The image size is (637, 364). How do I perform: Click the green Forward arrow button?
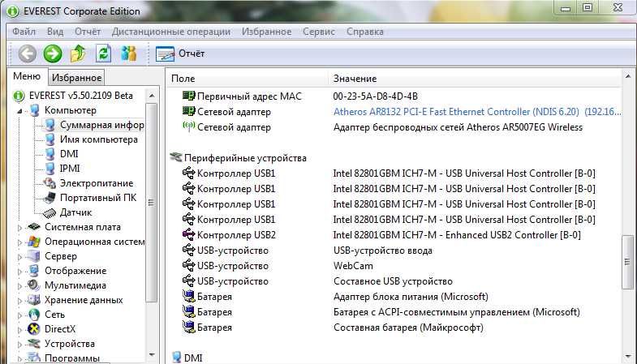(x=53, y=54)
